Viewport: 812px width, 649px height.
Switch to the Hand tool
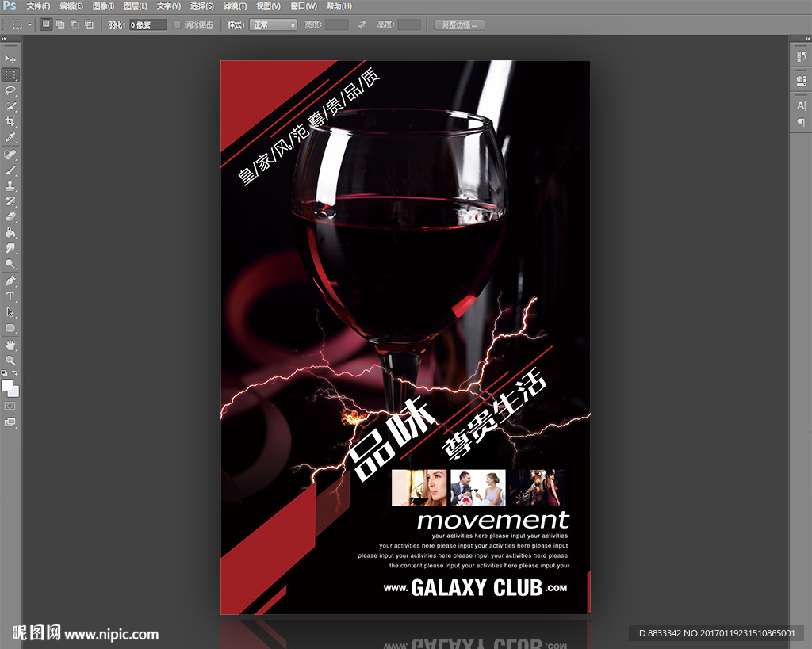(x=10, y=345)
